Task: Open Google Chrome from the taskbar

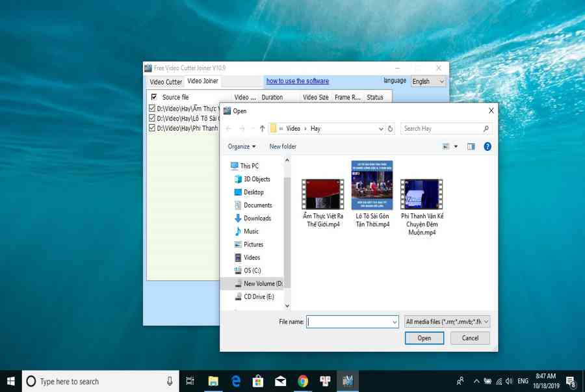Action: coord(303,382)
